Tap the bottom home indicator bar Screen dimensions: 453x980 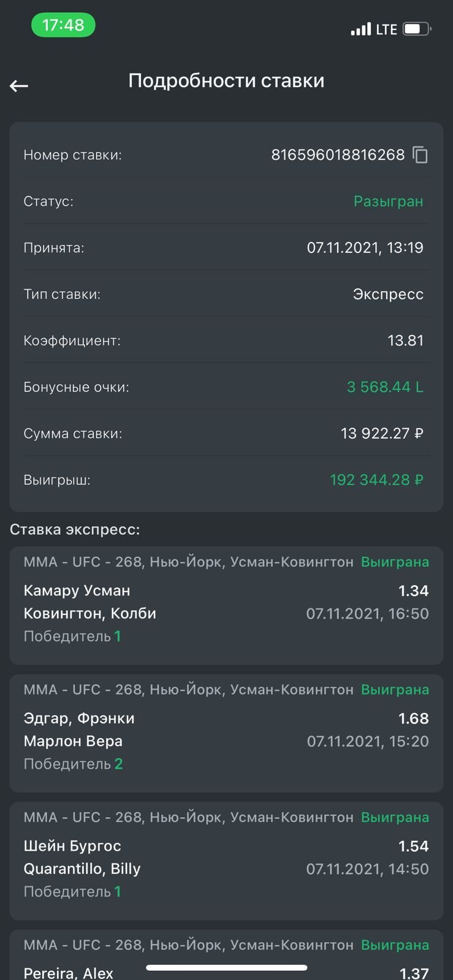(x=226, y=968)
